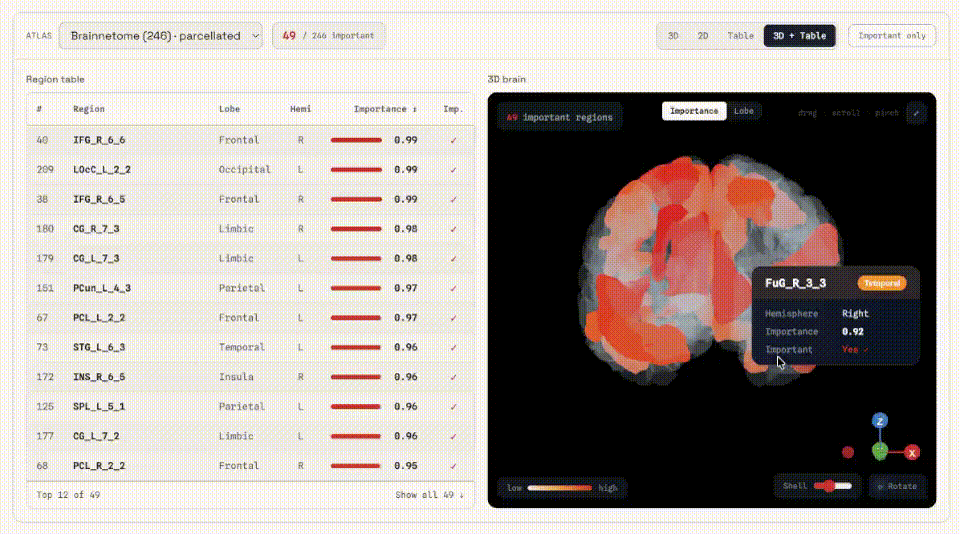Select Importance coloring mode
960x534 pixels.
[694, 111]
